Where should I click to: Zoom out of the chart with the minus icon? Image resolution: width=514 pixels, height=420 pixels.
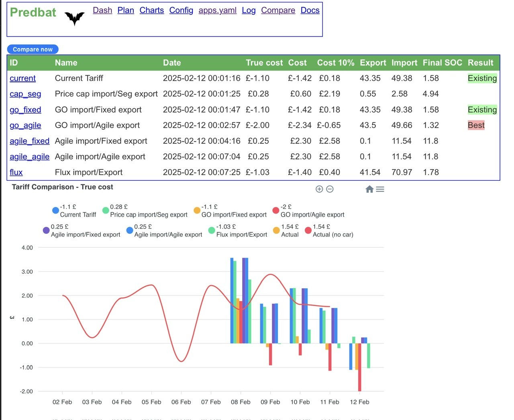330,189
